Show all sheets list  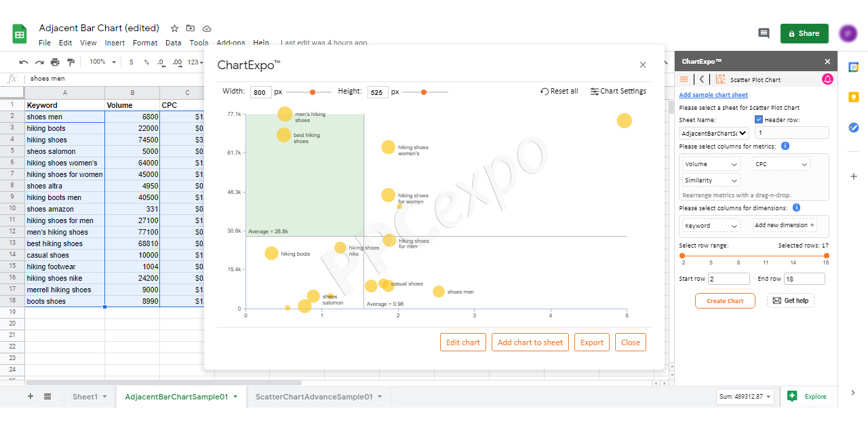tap(47, 396)
